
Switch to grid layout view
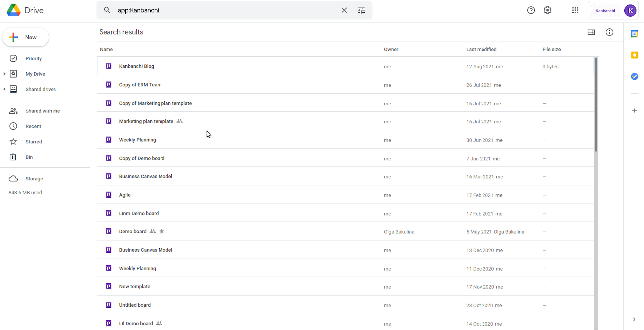591,32
